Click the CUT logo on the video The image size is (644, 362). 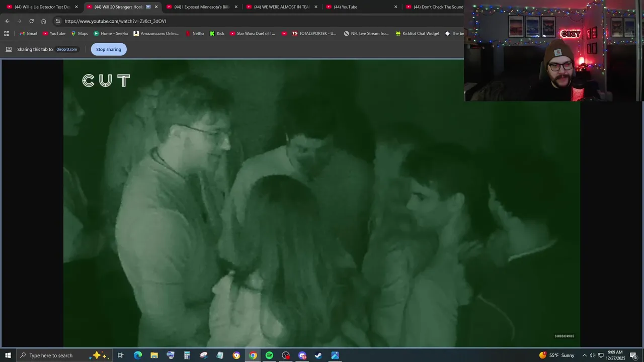click(106, 80)
